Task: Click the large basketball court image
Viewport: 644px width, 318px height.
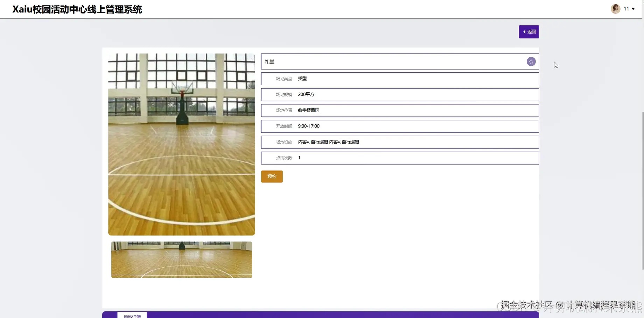Action: [182, 144]
